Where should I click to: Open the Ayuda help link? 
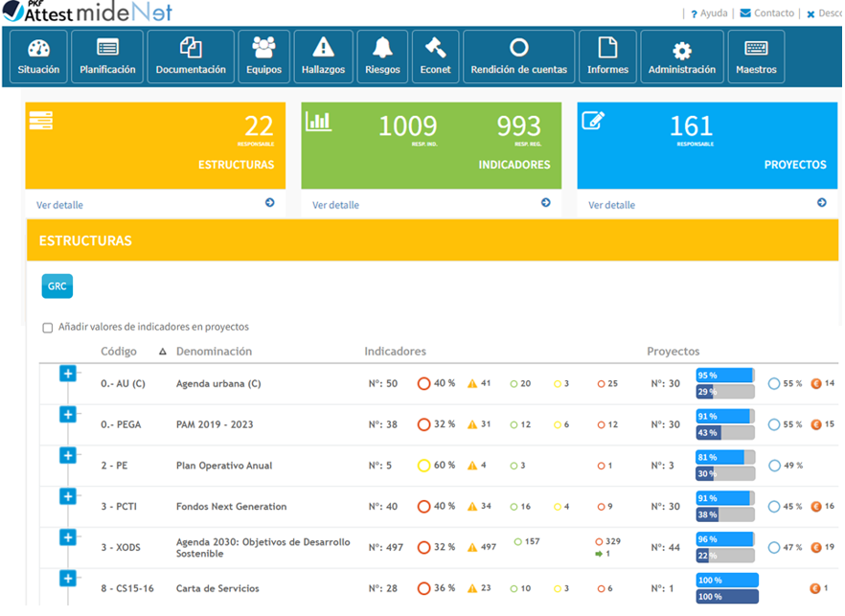tap(709, 13)
